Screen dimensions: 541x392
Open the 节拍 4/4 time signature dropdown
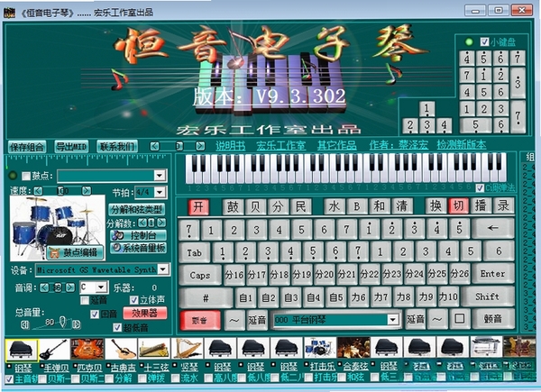[x=160, y=192]
